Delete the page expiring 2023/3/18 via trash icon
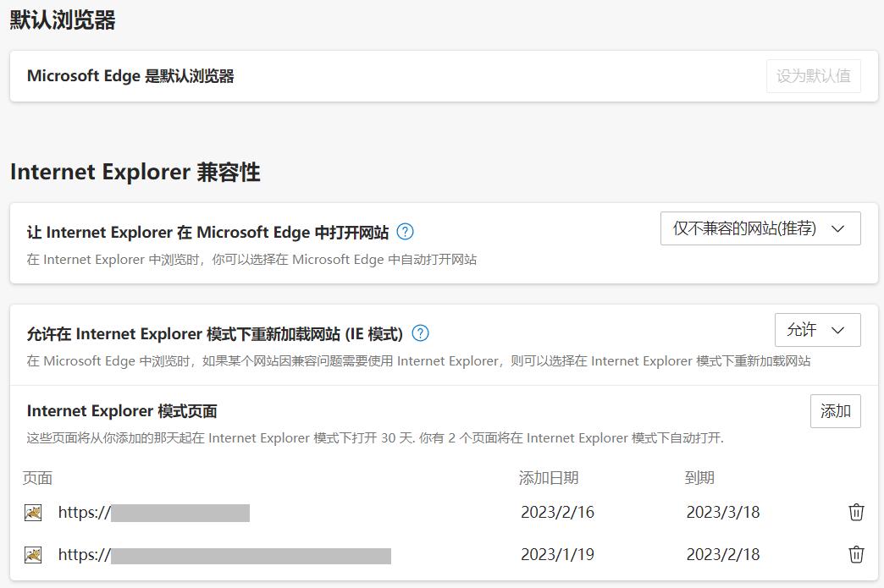Image resolution: width=884 pixels, height=588 pixels. 856,512
